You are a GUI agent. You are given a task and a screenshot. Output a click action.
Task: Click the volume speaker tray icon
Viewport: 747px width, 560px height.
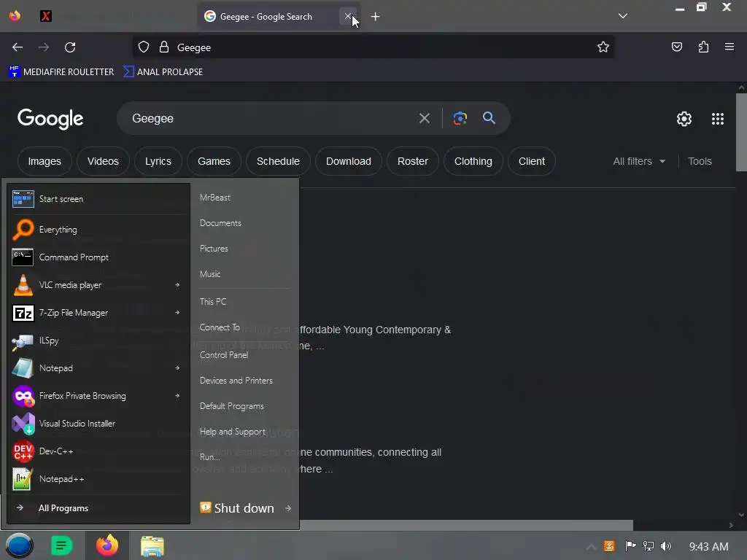[666, 546]
